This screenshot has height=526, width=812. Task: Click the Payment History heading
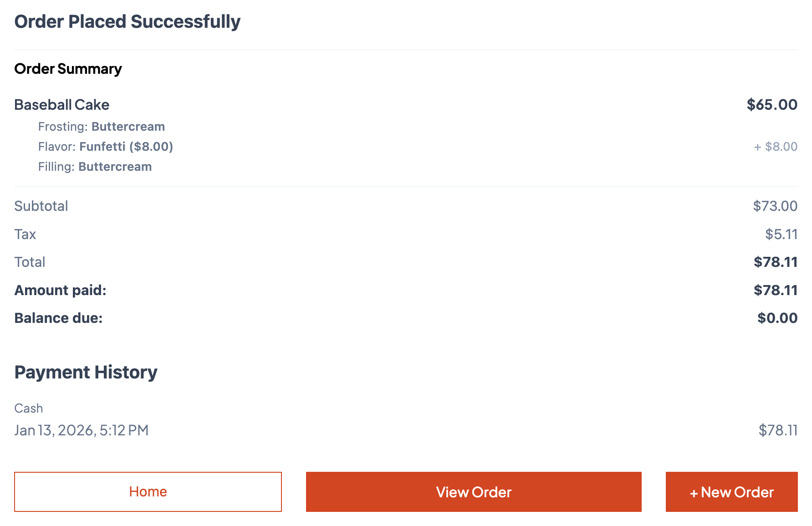[x=86, y=372]
